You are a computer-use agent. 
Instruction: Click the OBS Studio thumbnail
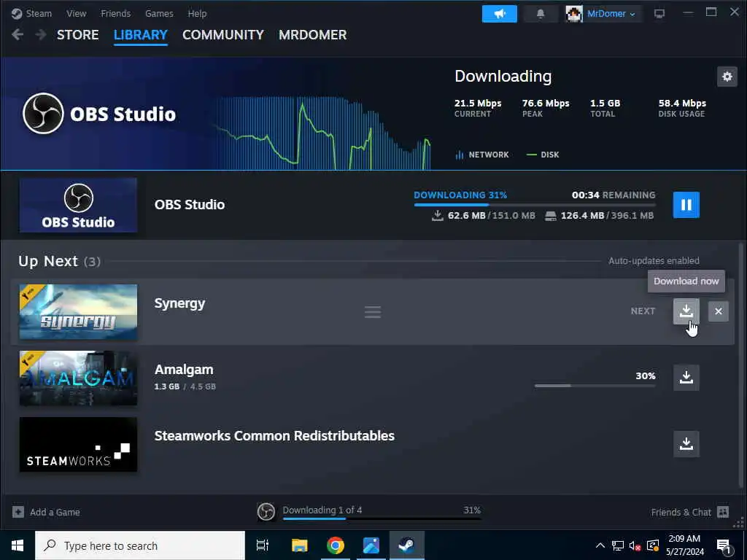pos(78,205)
